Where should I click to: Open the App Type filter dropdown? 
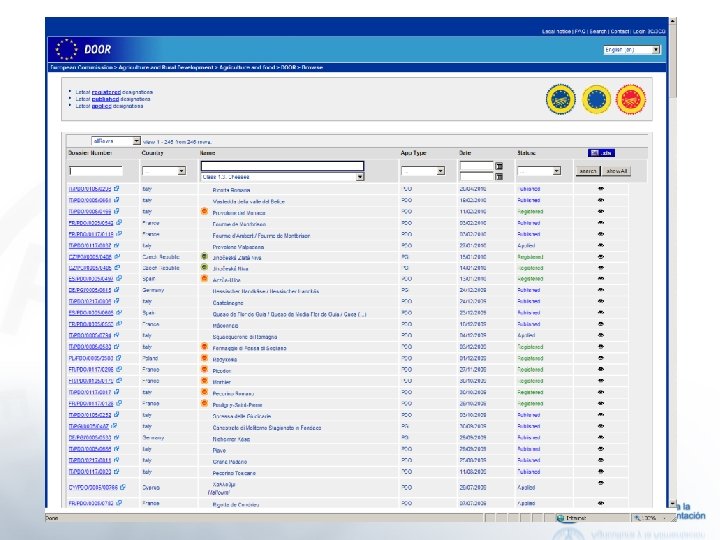(x=422, y=171)
